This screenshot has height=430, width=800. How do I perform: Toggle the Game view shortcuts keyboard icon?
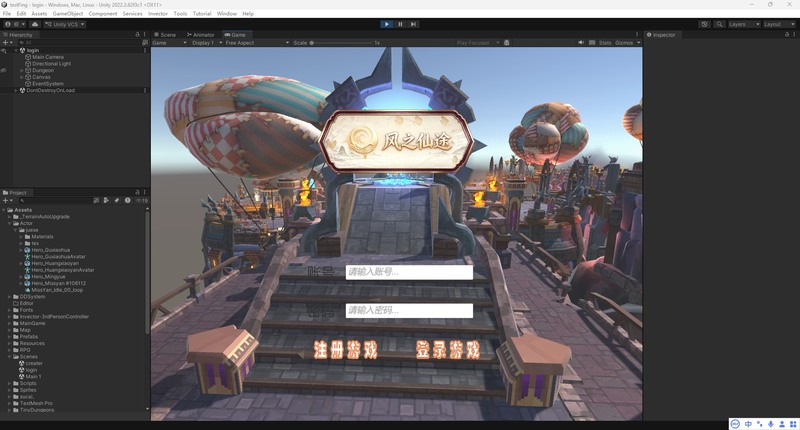pyautogui.click(x=592, y=43)
